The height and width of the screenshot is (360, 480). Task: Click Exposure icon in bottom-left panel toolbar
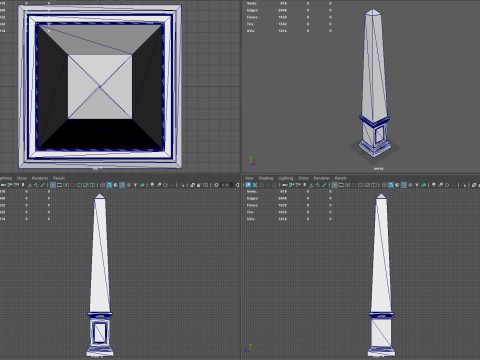[x=216, y=185]
